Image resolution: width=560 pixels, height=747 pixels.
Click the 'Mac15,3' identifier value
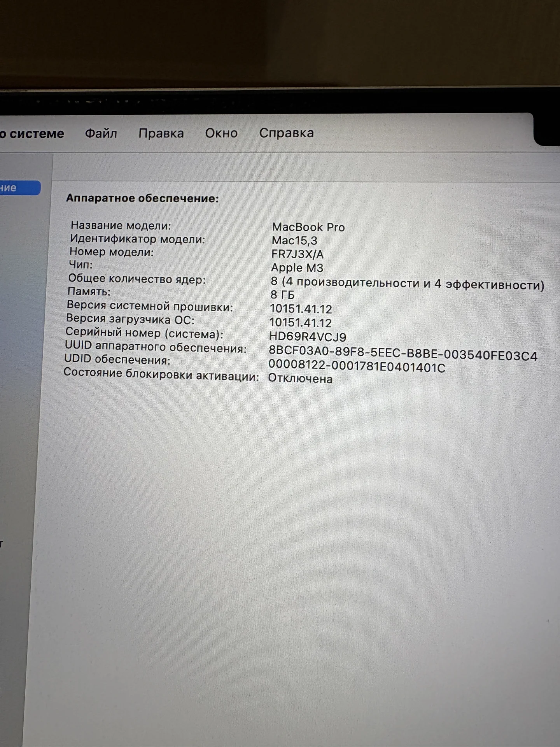point(294,240)
